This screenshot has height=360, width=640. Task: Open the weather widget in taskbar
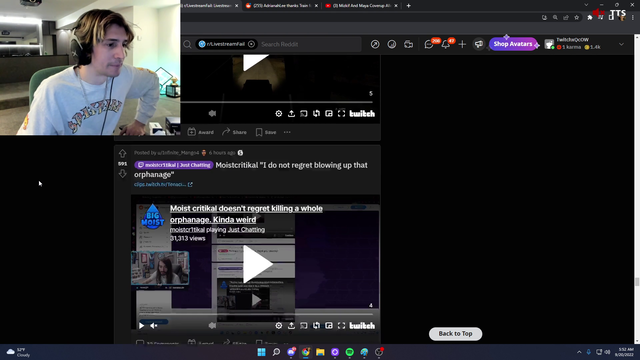coord(18,352)
